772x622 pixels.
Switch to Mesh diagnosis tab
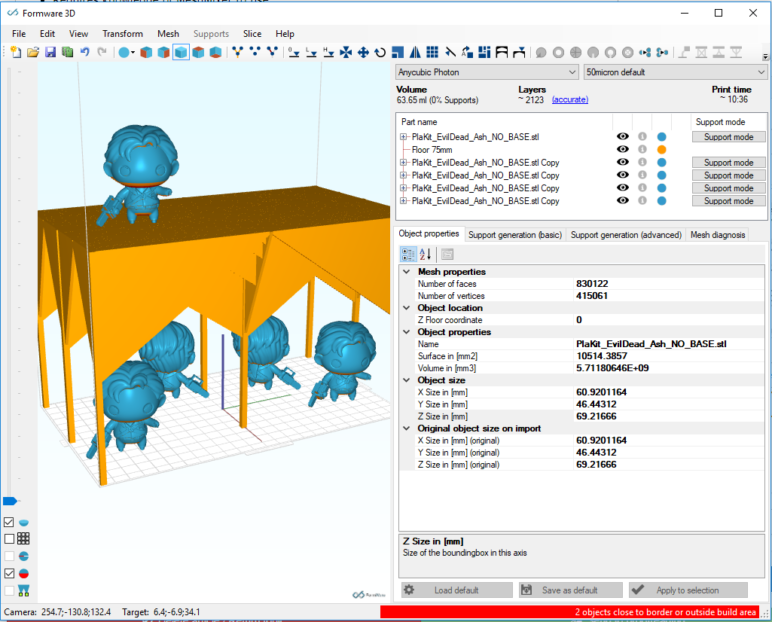click(717, 235)
